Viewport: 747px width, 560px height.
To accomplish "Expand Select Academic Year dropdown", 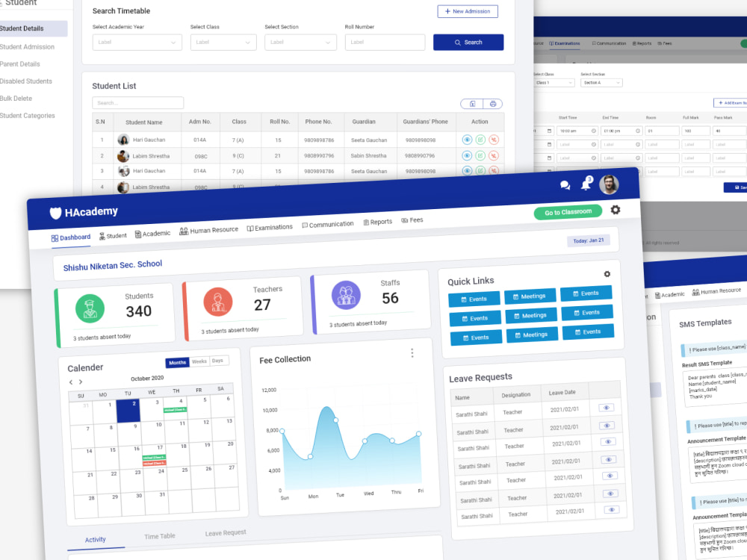I will [137, 43].
